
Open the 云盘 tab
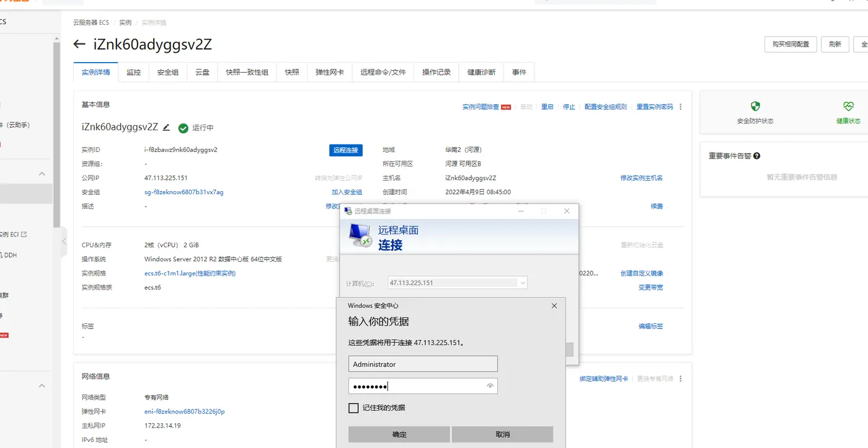[202, 72]
